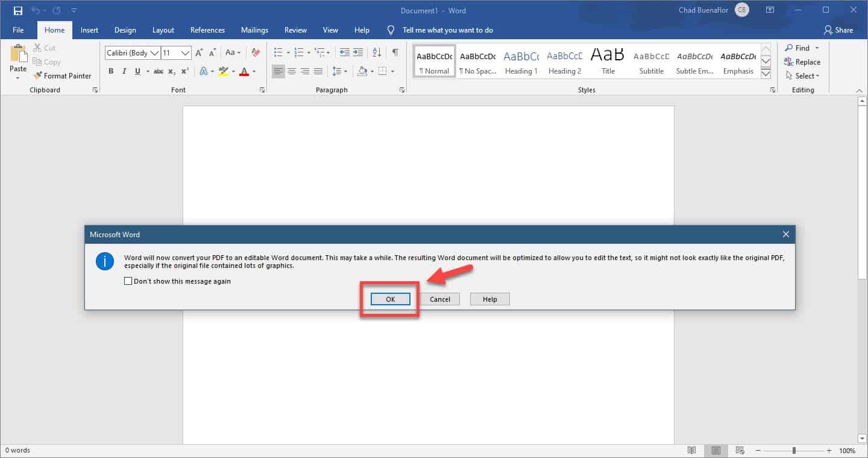Click OK in the Microsoft Word dialog
The width and height of the screenshot is (868, 458).
coord(391,299)
